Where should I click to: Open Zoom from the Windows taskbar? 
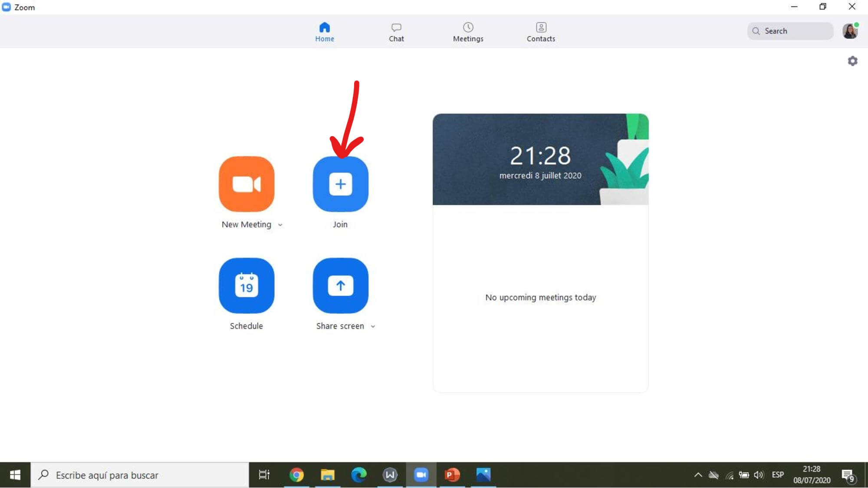[421, 475]
